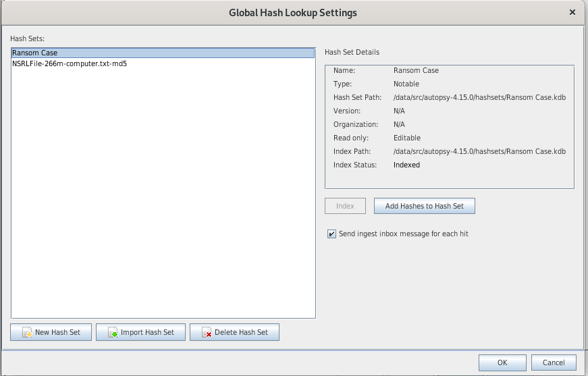Click the Index Path value text
Screen dimensions: 588x376
pyautogui.click(x=479, y=151)
